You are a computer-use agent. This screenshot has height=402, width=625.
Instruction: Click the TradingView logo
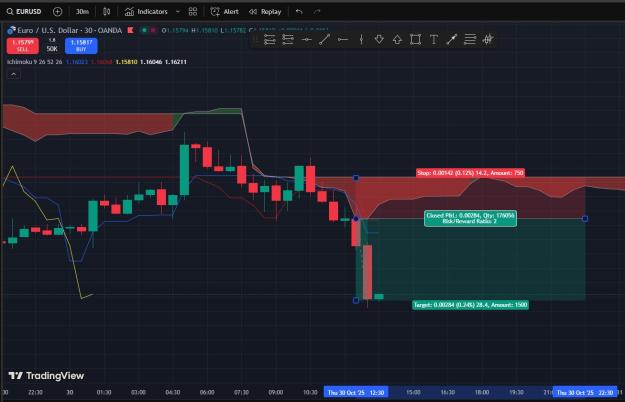pos(46,376)
